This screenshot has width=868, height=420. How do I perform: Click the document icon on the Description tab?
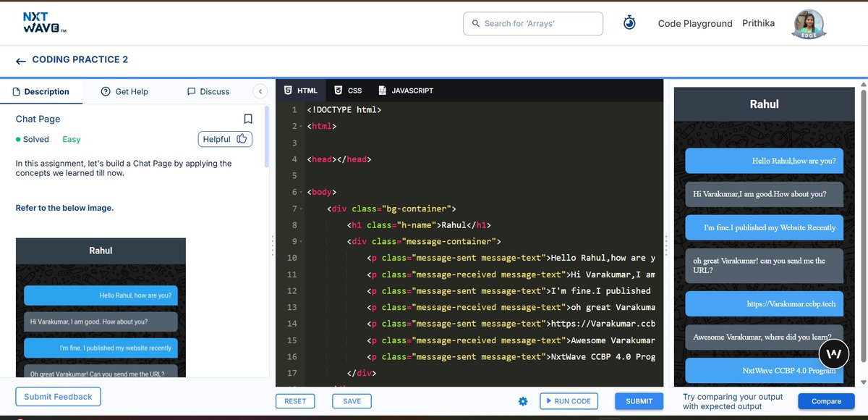17,91
